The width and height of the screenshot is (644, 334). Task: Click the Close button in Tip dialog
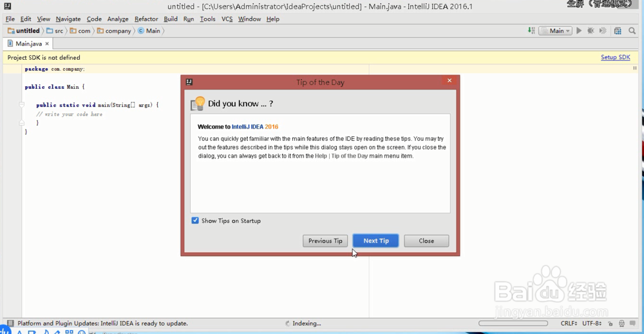[426, 241]
